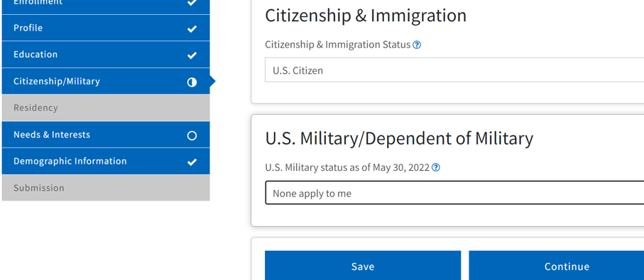Viewport: 644px width, 280px height.
Task: Open the Citizenship & Immigration Status dropdown
Action: tap(454, 70)
